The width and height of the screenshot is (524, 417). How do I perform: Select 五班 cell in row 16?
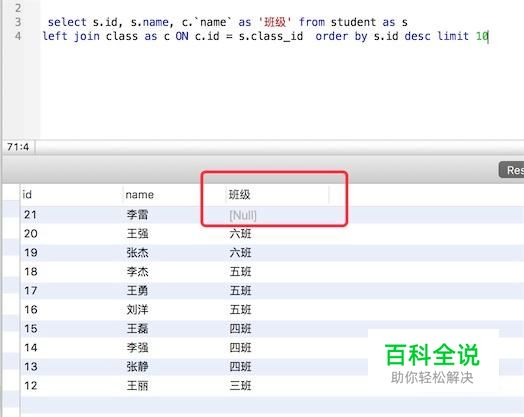pyautogui.click(x=240, y=310)
